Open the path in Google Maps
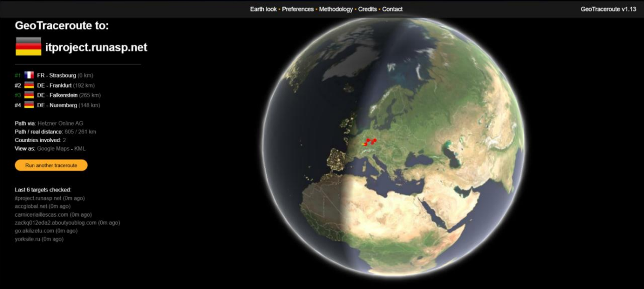The height and width of the screenshot is (289, 644). click(x=53, y=149)
